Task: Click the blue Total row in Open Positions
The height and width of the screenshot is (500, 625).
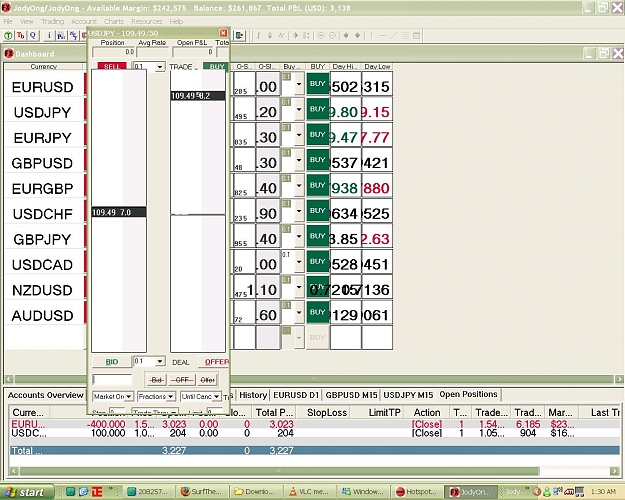Action: [314, 451]
